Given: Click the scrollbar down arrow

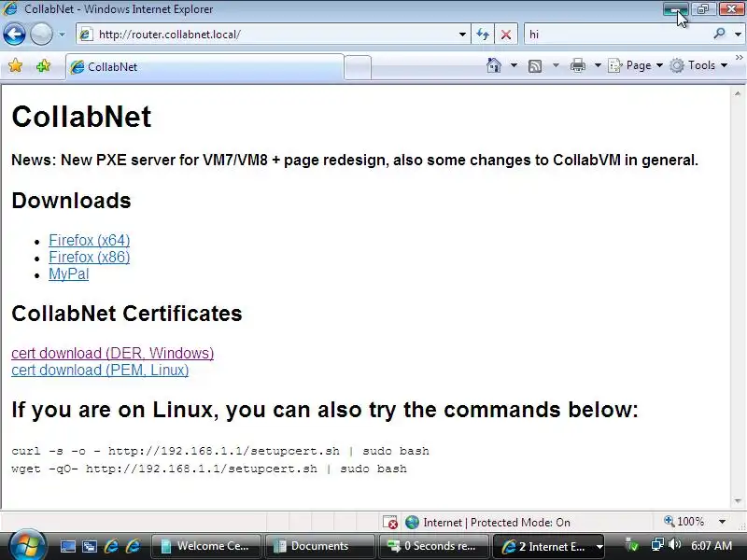Looking at the screenshot, I should pyautogui.click(x=738, y=501).
